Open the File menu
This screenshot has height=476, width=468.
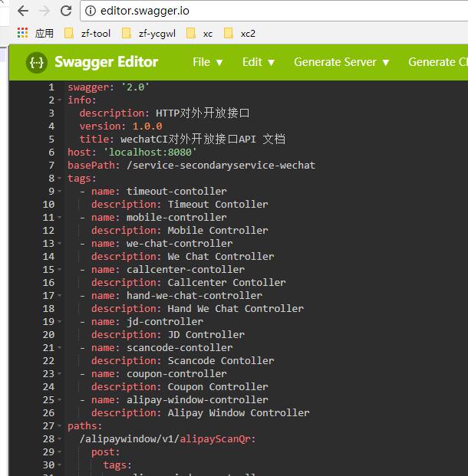208,62
